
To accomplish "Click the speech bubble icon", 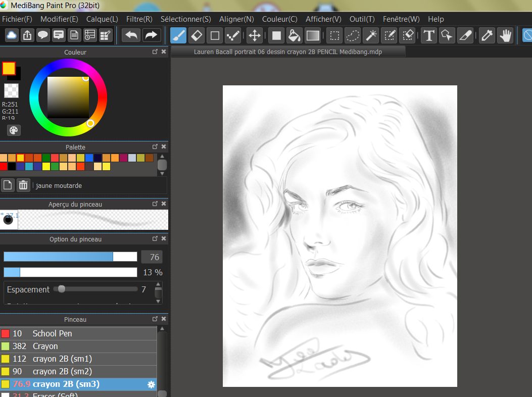I will 43,35.
